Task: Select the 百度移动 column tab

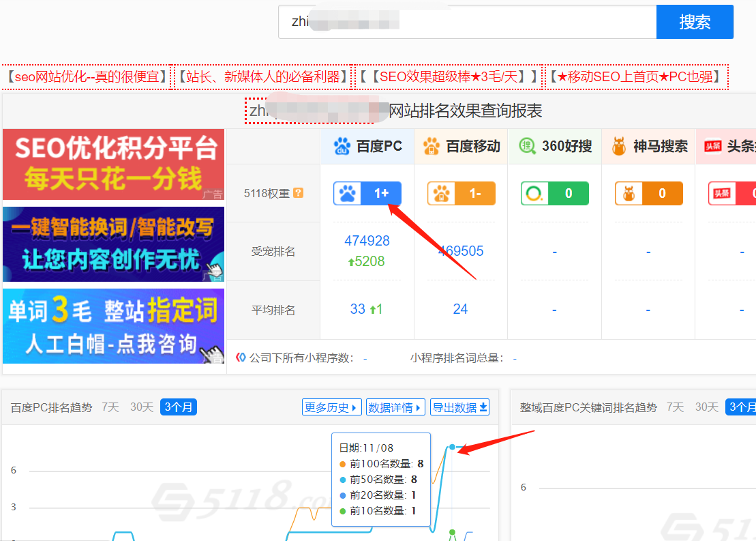Action: click(x=461, y=146)
